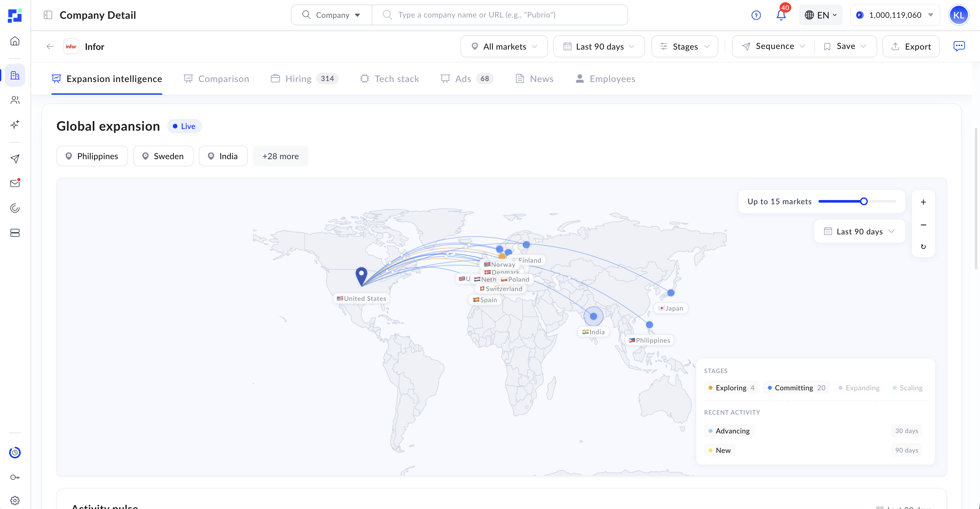This screenshot has width=980, height=509.
Task: Click the company name search field
Action: point(499,15)
